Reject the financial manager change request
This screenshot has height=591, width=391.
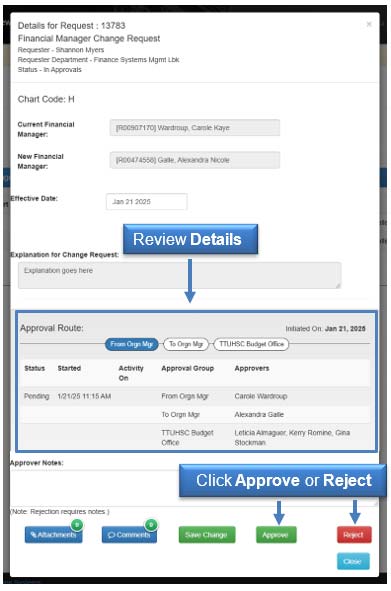pyautogui.click(x=354, y=534)
